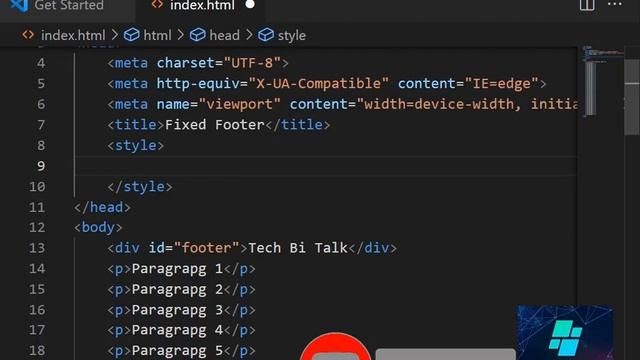Viewport: 640px width, 360px height.
Task: Click the "IE=edge" content value
Action: (501, 83)
